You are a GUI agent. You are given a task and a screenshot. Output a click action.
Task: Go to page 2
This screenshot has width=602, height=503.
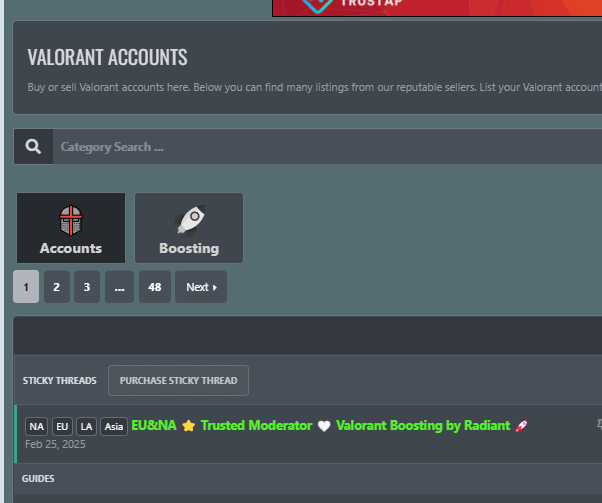click(x=57, y=287)
